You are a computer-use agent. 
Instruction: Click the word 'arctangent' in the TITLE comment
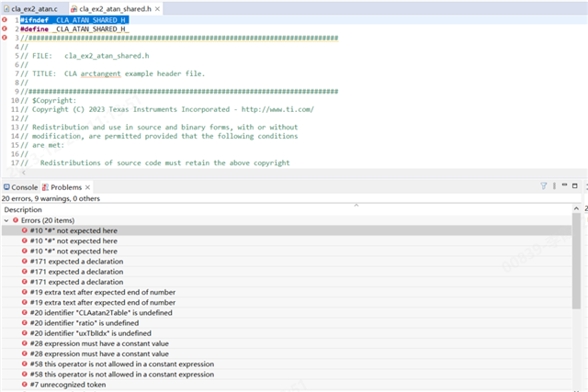pos(100,73)
